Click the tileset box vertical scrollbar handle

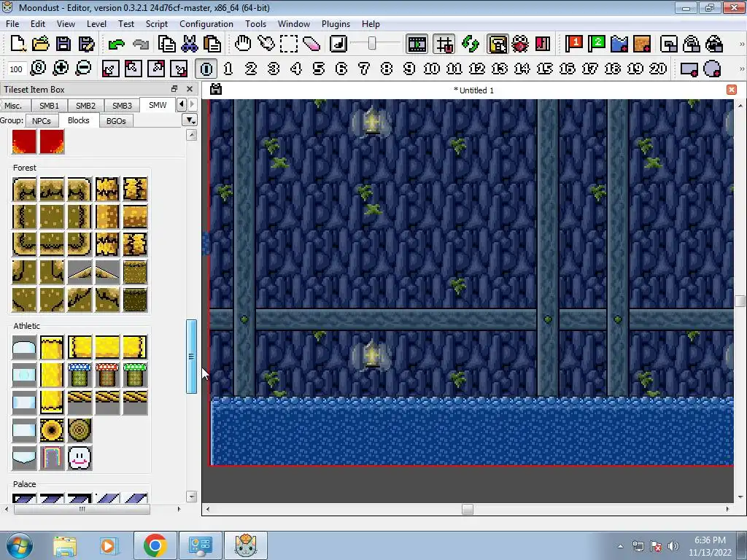click(x=191, y=356)
